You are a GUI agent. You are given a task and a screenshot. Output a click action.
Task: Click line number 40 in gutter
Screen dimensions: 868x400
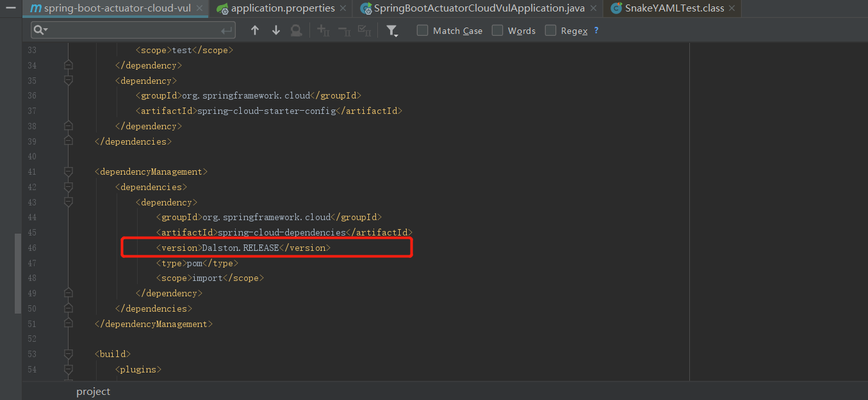[x=31, y=157]
